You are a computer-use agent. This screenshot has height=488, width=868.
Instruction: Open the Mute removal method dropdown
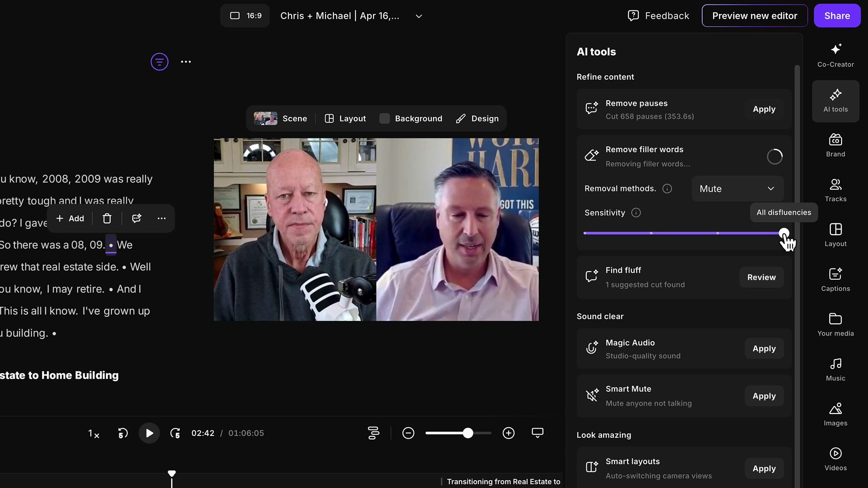click(737, 189)
